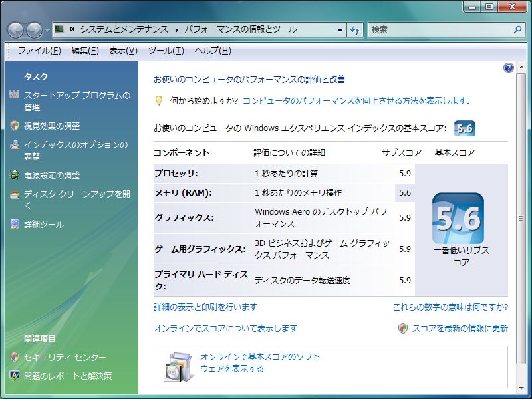Click the vertical scrollbar thumb
The image size is (532, 399).
point(521,219)
